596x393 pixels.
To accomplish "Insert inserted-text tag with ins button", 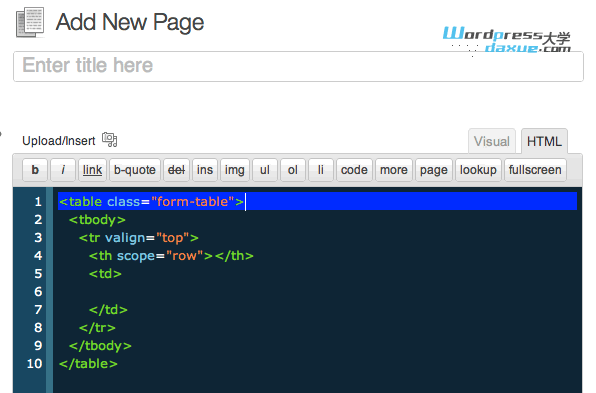I will point(205,170).
